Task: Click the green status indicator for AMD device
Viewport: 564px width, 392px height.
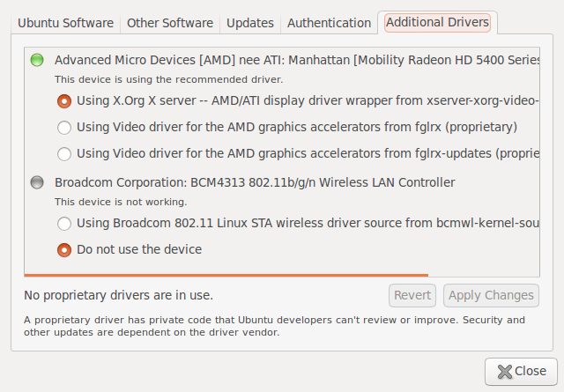Action: tap(36, 60)
